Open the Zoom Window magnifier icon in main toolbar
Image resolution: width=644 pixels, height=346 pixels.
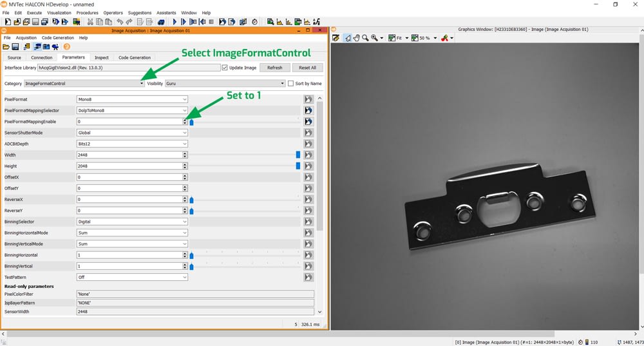pos(270,22)
